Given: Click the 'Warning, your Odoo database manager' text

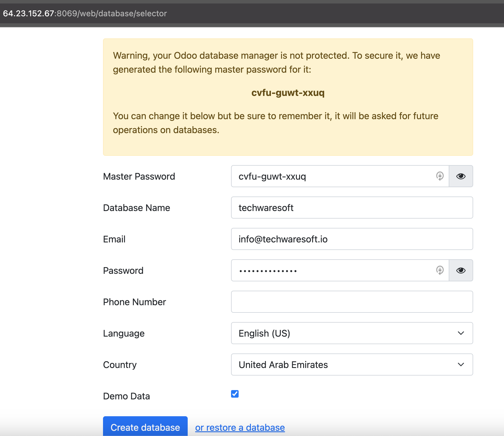Looking at the screenshot, I should click(276, 62).
